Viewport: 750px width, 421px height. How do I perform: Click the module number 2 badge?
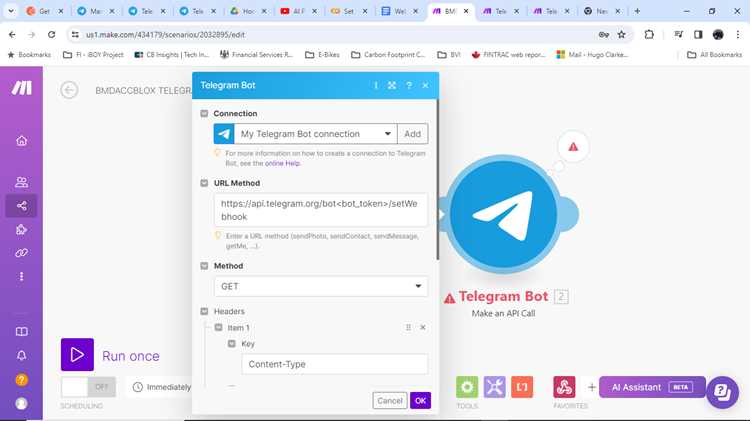[561, 297]
